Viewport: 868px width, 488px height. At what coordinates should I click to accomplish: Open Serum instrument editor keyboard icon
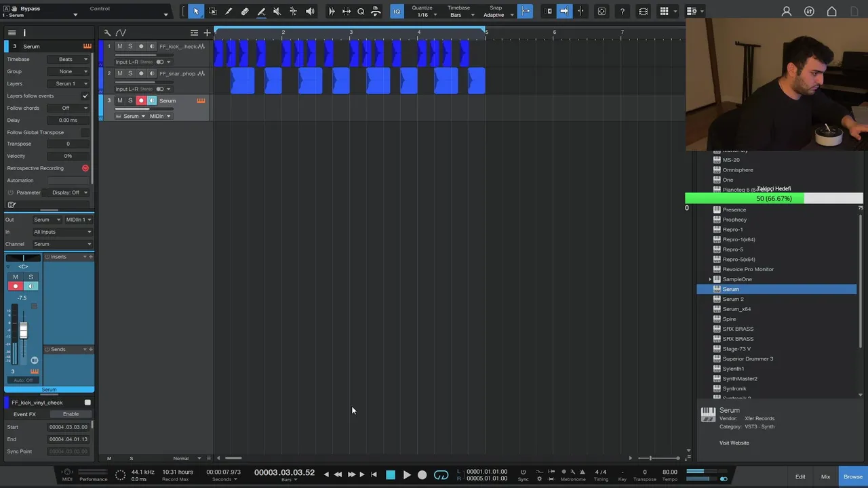point(201,100)
